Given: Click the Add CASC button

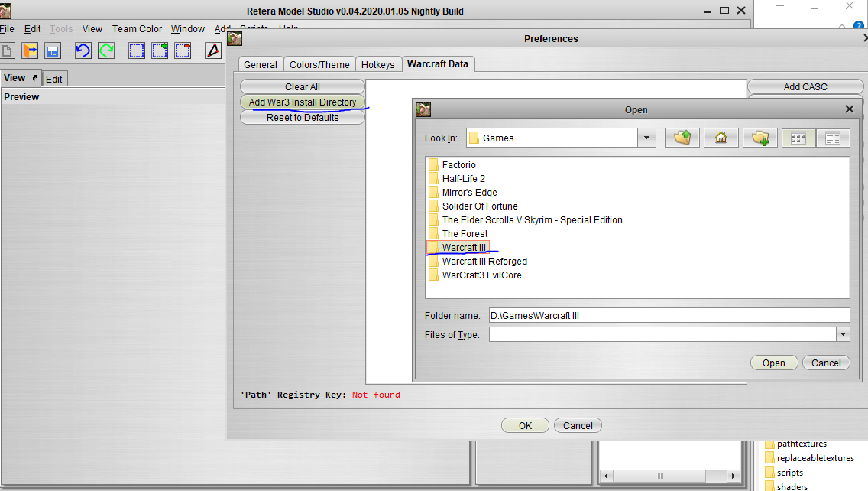Looking at the screenshot, I should pos(805,87).
